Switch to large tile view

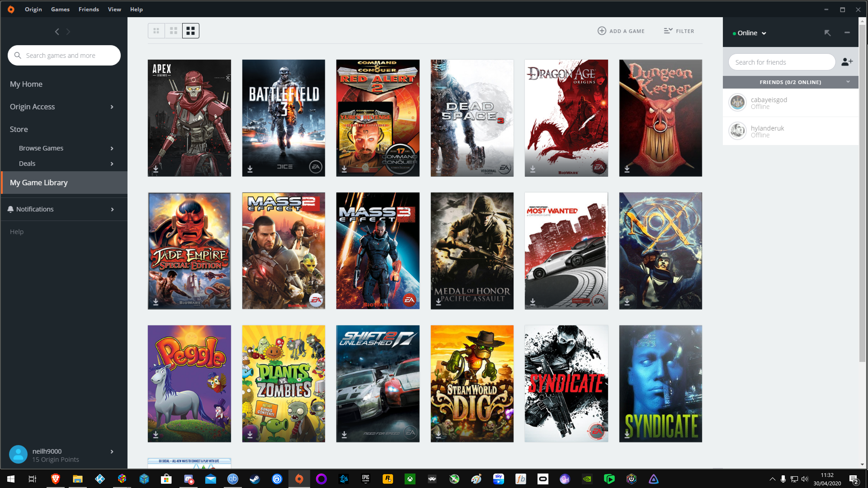coord(191,31)
